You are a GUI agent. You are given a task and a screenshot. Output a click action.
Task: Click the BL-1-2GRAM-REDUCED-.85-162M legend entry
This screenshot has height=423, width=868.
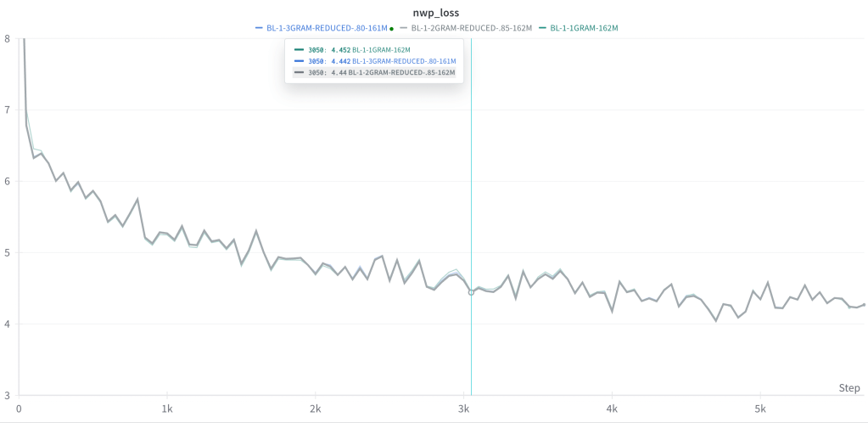click(471, 28)
